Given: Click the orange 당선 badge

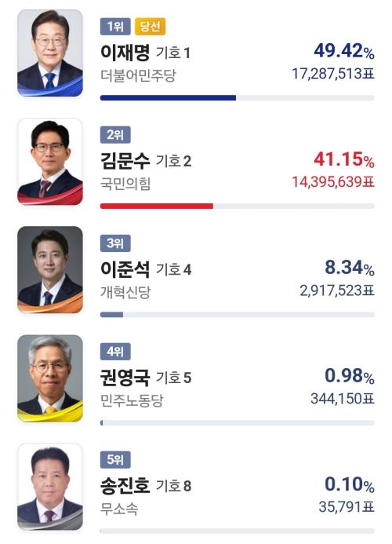Looking at the screenshot, I should pyautogui.click(x=150, y=27).
